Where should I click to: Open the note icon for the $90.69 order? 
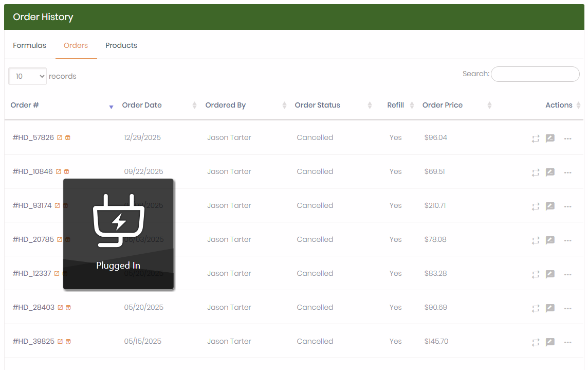coord(550,308)
